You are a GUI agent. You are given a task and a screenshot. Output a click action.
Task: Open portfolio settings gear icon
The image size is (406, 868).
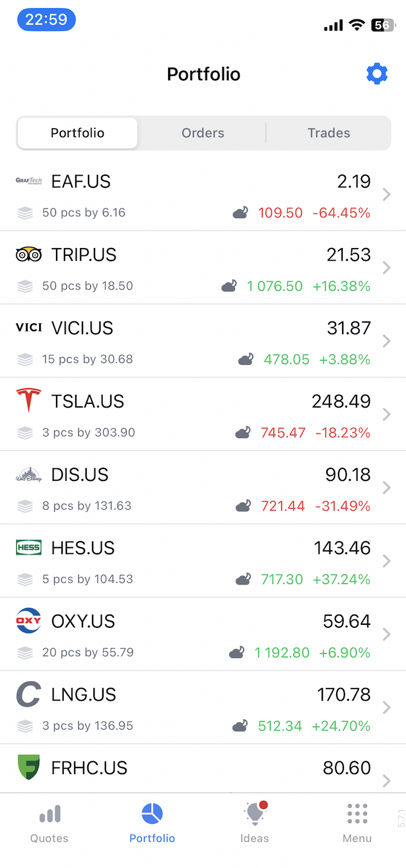coord(377,74)
